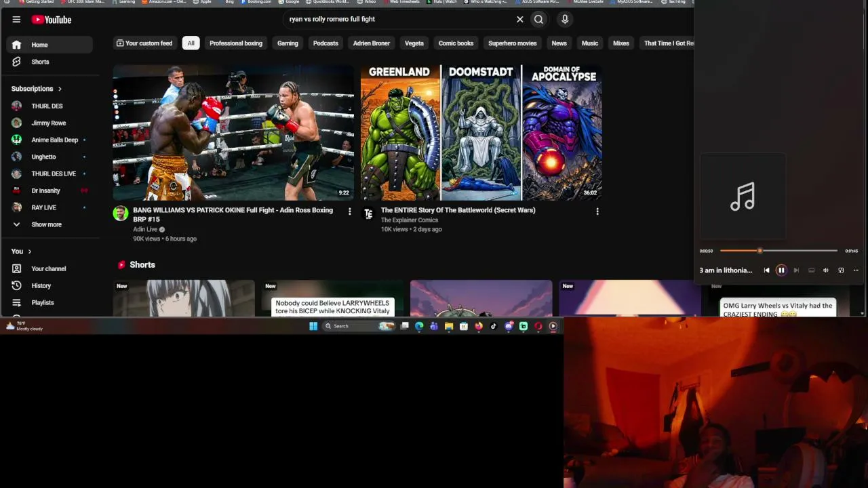Open the Microsoft Store taskbar icon
This screenshot has height=488, width=868.
click(x=464, y=326)
